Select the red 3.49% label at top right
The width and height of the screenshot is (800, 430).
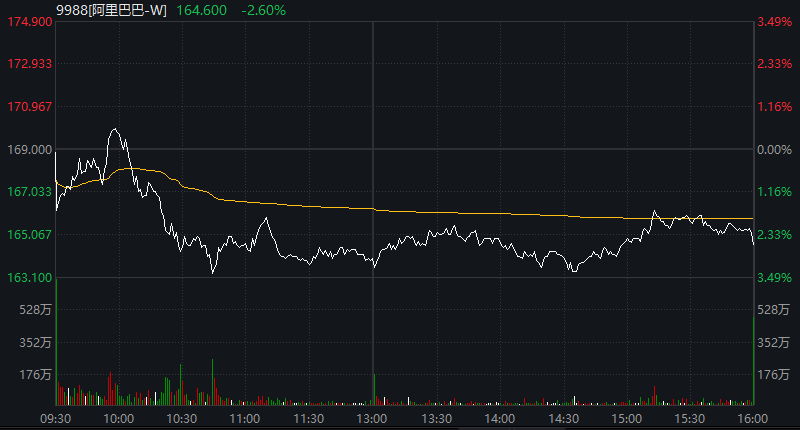click(x=774, y=21)
